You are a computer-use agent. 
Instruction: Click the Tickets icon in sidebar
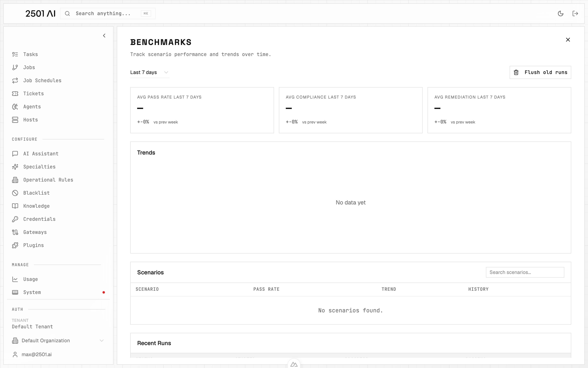(x=15, y=93)
